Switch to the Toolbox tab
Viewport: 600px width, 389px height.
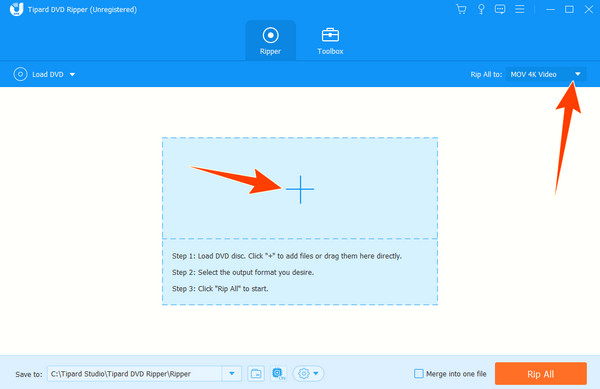[330, 41]
